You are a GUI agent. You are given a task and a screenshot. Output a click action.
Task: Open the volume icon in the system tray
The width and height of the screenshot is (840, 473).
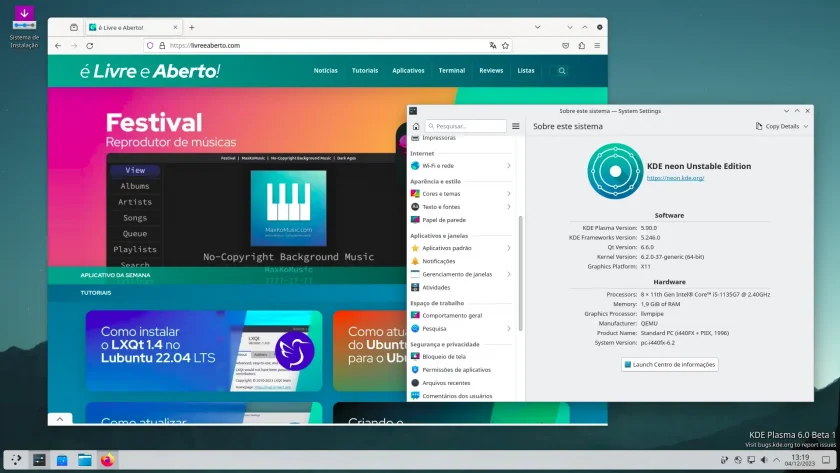[764, 460]
